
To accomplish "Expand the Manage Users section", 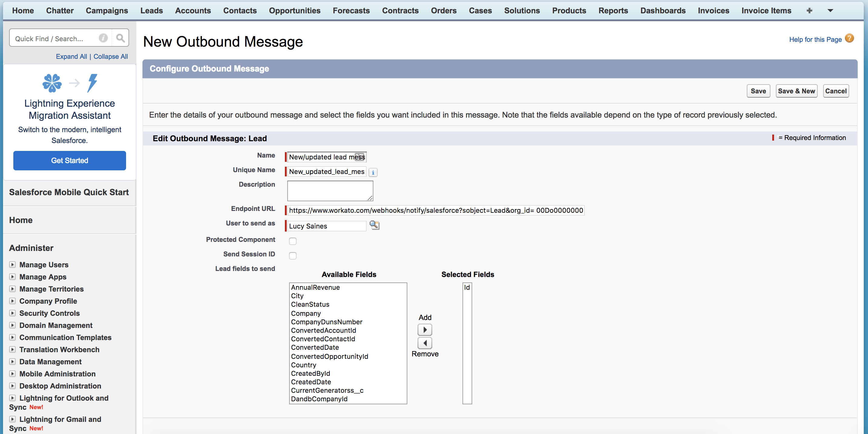I will pos(12,265).
